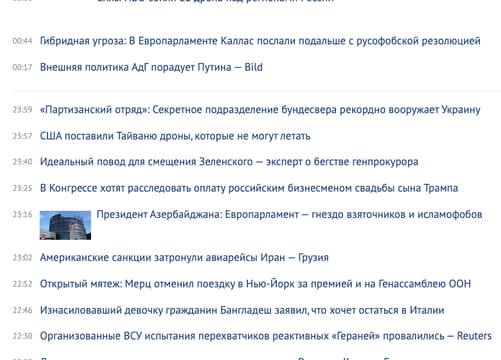Open headline about гражданин Бангладеш в Италии
501x360 pixels.
click(x=242, y=310)
